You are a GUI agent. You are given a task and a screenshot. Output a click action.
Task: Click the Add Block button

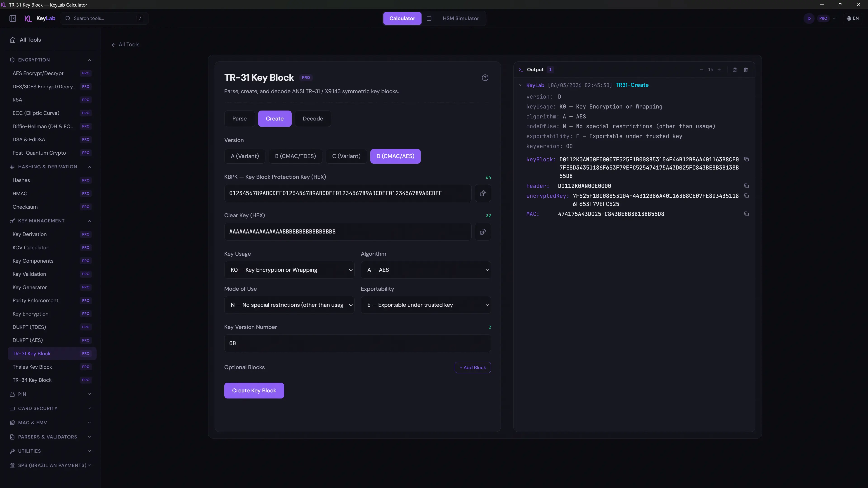click(x=472, y=368)
